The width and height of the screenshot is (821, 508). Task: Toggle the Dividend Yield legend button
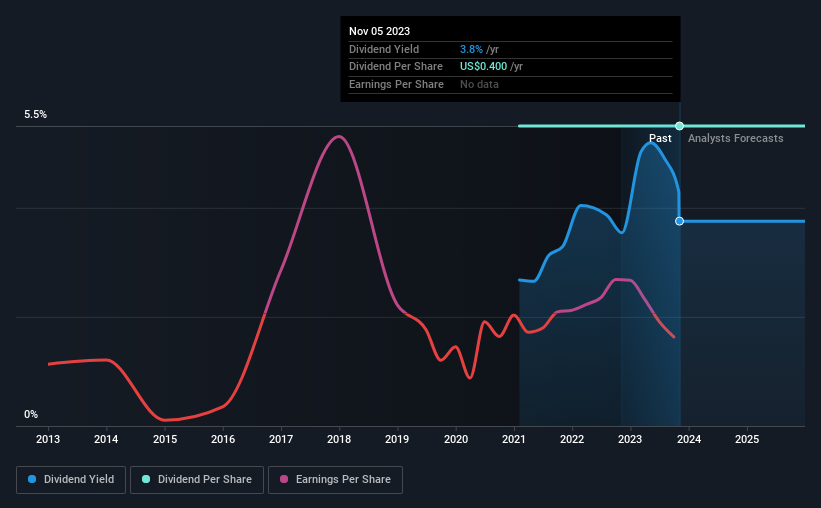(x=71, y=480)
